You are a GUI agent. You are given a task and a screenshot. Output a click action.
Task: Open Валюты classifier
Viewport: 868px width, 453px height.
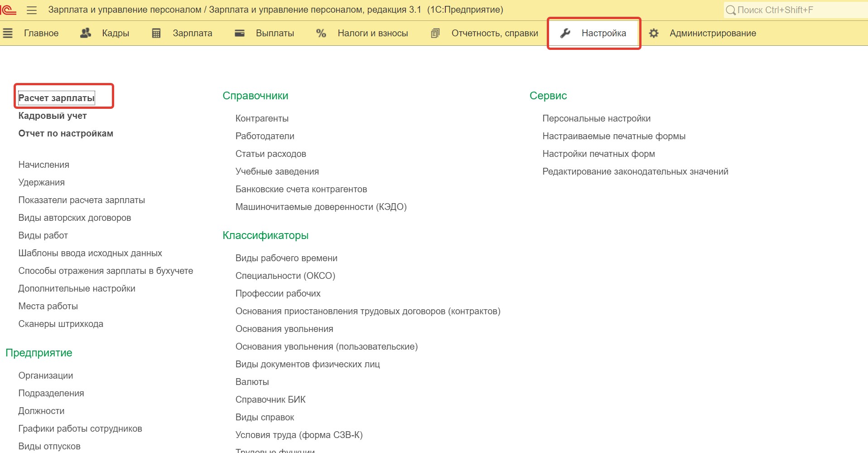252,382
